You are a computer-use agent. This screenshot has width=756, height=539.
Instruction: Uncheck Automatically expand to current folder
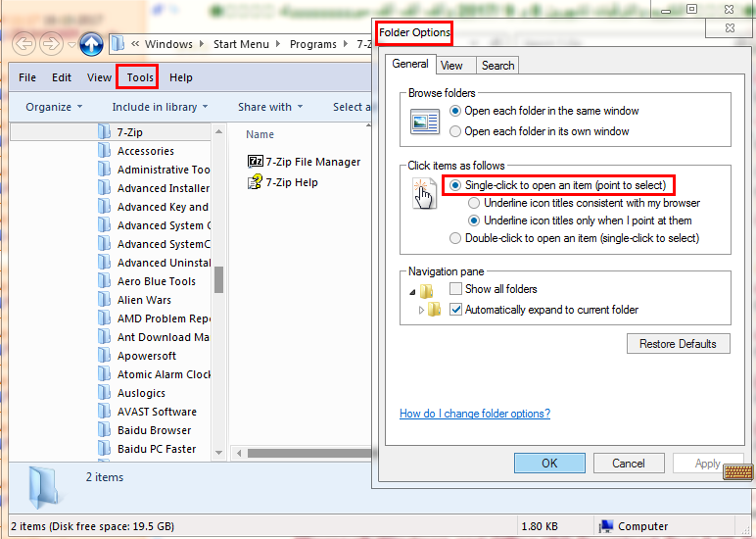pos(455,310)
